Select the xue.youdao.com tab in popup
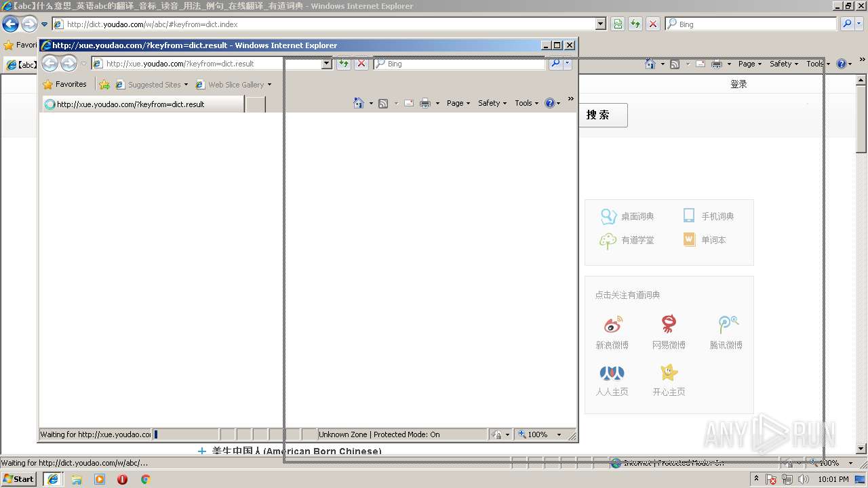Screen dimensions: 868x488 point(142,104)
